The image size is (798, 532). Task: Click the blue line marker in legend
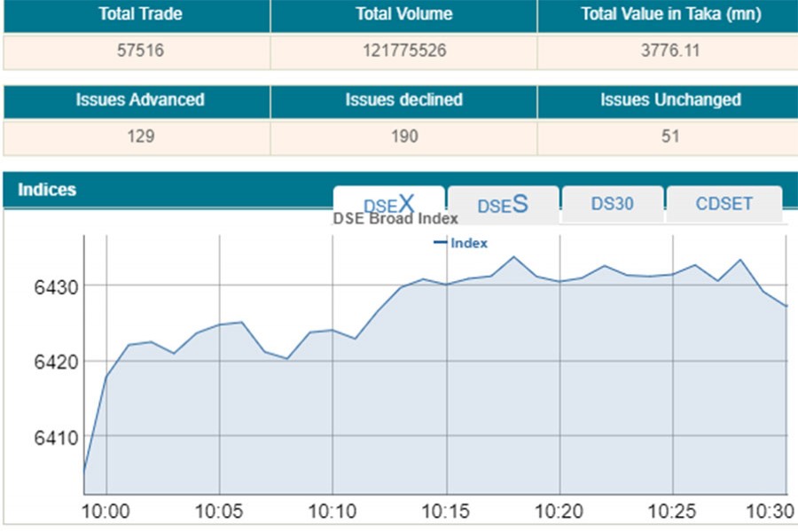tap(440, 242)
